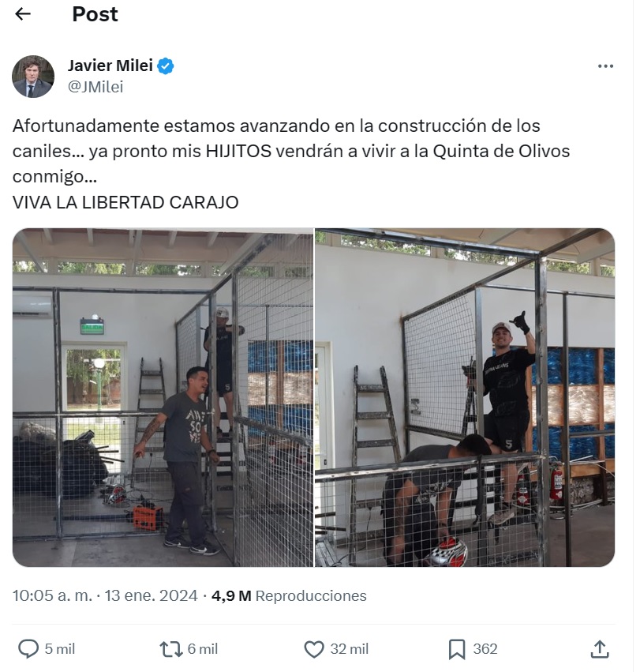Open the @JMilei handle link
Screen dimensions: 640x672
[x=95, y=87]
